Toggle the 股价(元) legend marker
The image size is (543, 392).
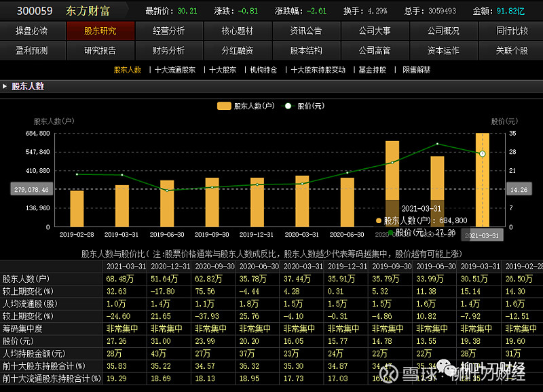(x=288, y=106)
